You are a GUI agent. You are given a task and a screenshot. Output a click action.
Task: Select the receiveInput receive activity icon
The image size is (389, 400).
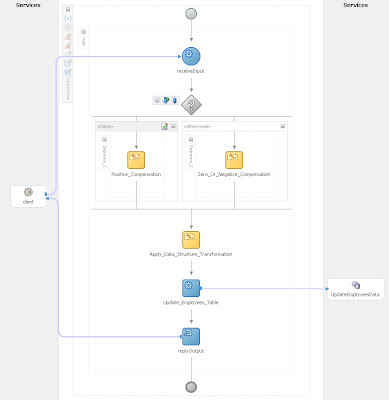coord(191,56)
